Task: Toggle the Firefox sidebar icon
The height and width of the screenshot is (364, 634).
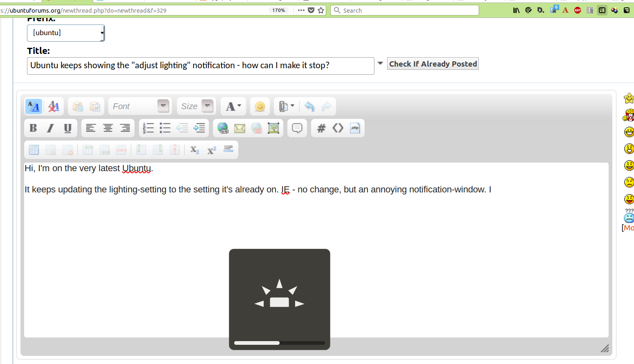Action: [x=602, y=10]
